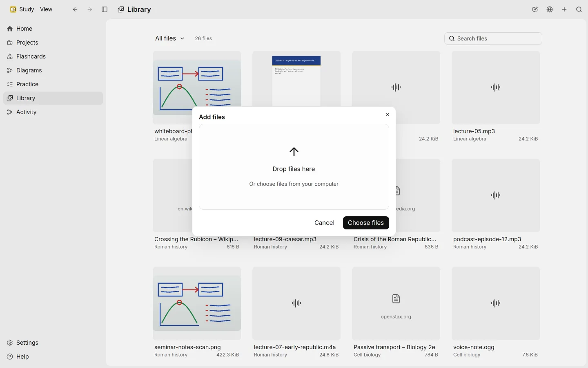
Task: Open the Chapter 6 Eigenvalues document thumbnail
Action: click(x=296, y=79)
